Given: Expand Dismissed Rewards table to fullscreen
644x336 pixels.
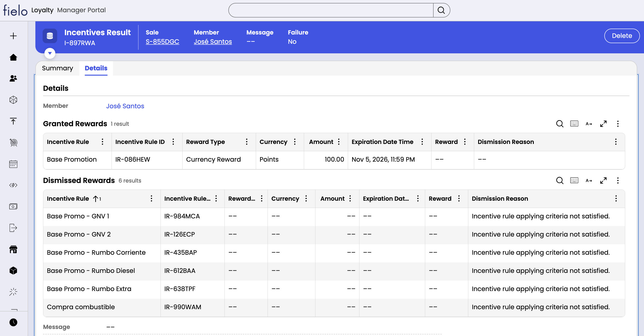Looking at the screenshot, I should pyautogui.click(x=603, y=180).
